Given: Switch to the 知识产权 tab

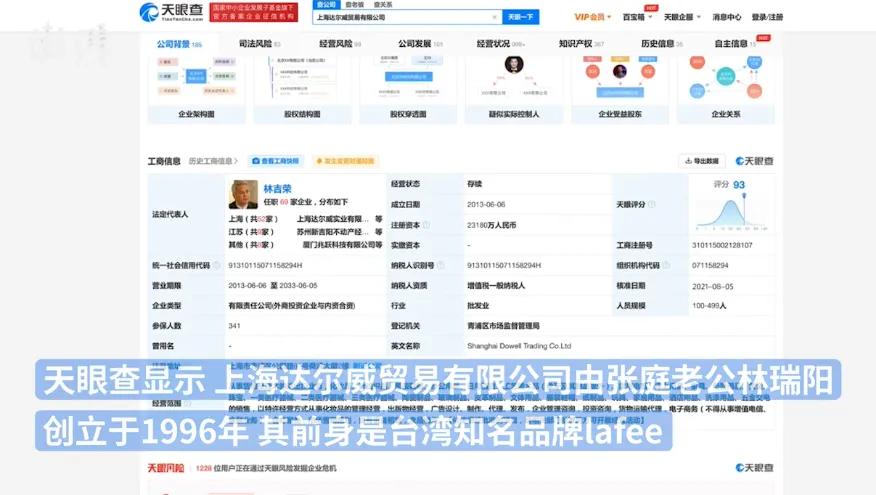Looking at the screenshot, I should coord(581,44).
